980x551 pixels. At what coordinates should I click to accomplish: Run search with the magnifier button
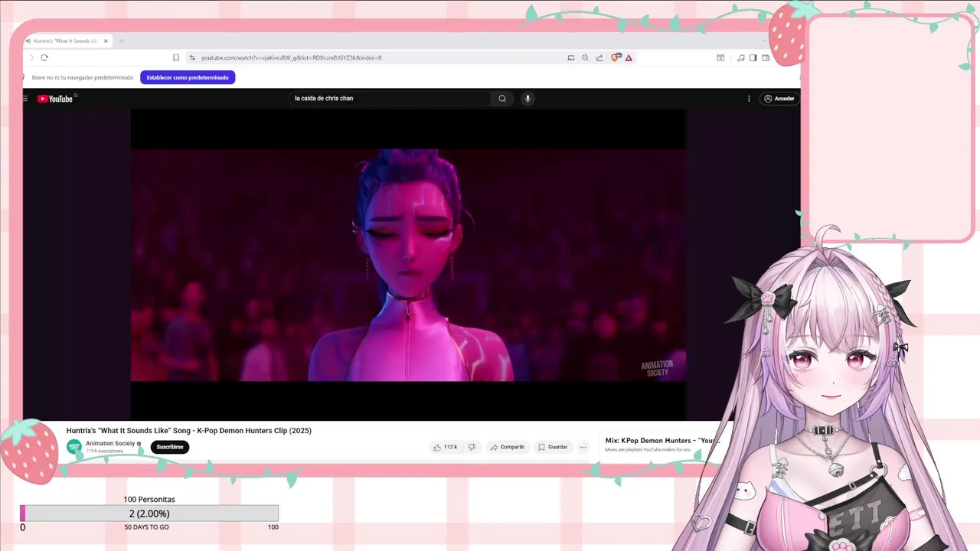tap(502, 98)
